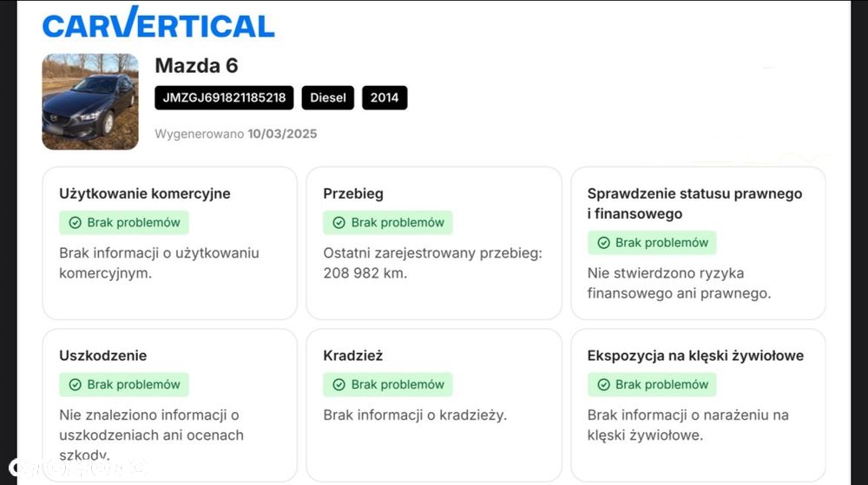Open Ekspozycja na klęski żywiołowe heading
This screenshot has width=868, height=485.
[x=695, y=355]
